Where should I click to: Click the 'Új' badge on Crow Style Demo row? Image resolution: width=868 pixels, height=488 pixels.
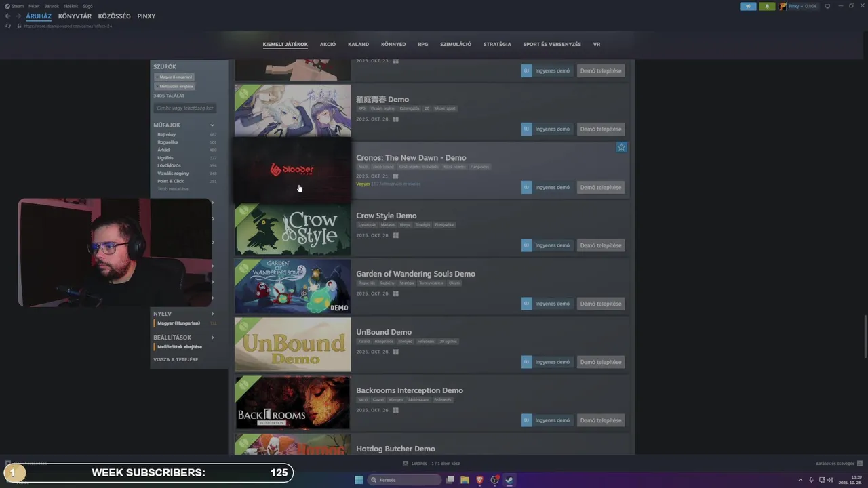coord(526,245)
